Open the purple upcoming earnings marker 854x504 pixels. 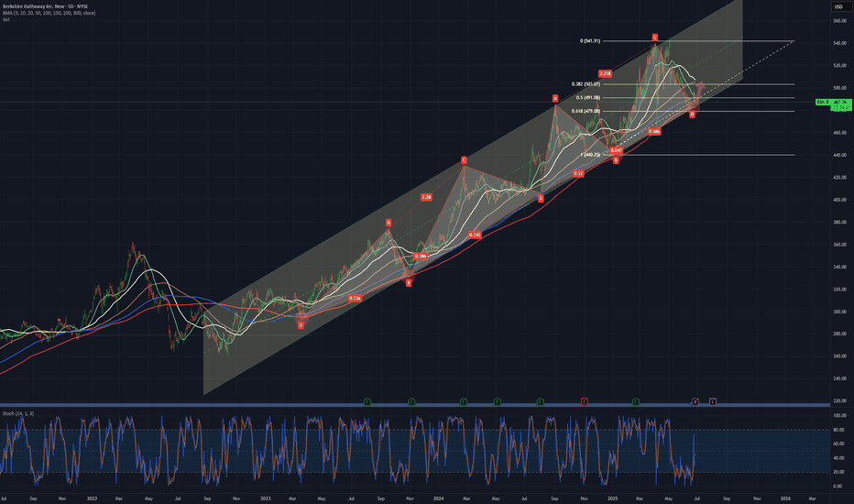[712, 401]
